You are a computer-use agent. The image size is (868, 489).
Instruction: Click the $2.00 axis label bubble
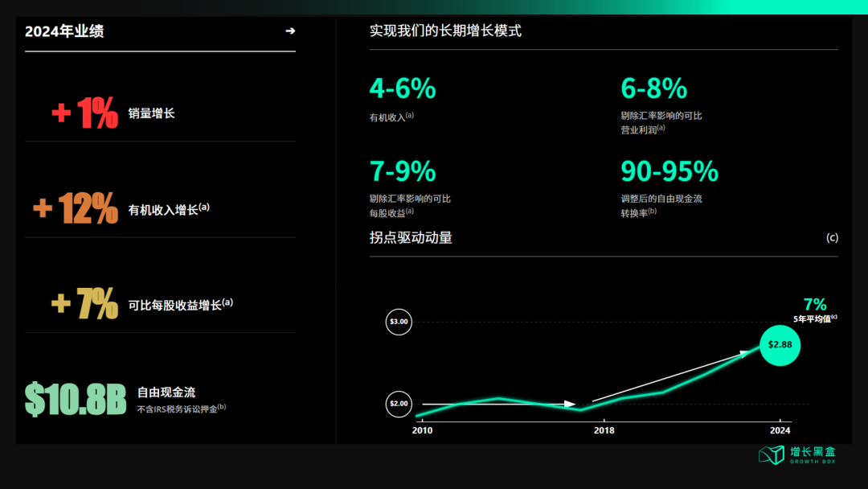pyautogui.click(x=398, y=405)
